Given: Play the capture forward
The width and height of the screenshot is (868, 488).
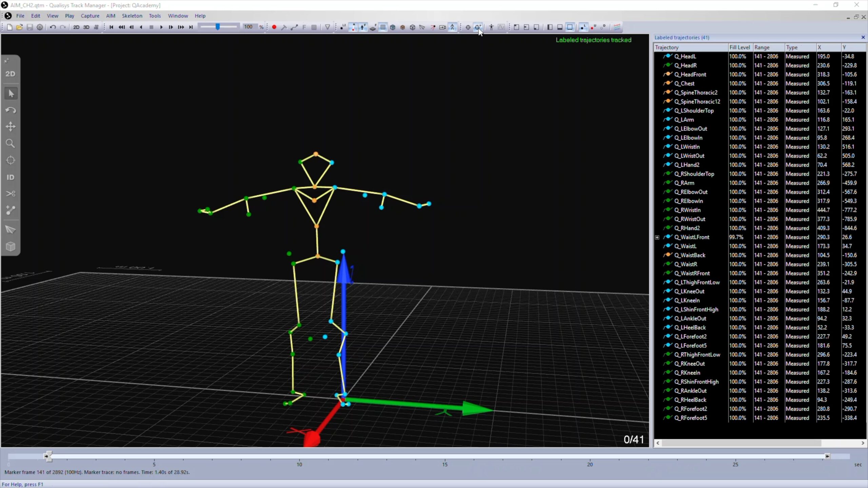Looking at the screenshot, I should click(161, 27).
